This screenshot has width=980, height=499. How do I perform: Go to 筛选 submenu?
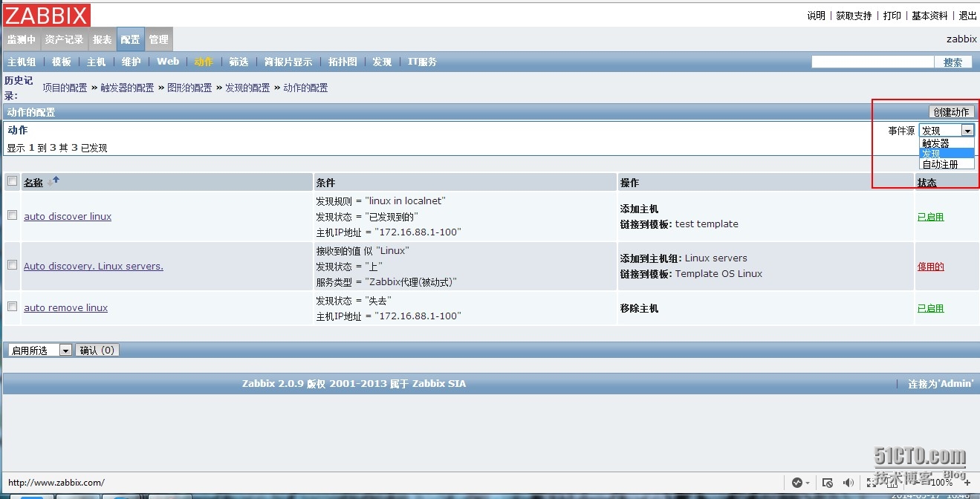[x=238, y=62]
